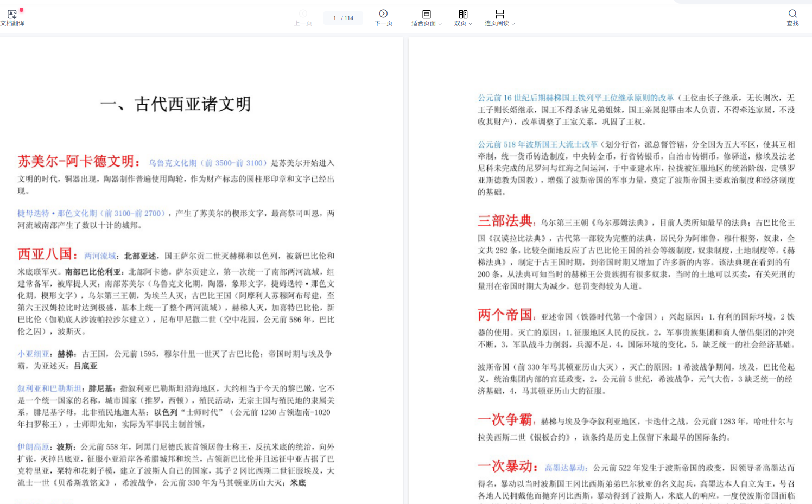The image size is (812, 504).
Task: Select the double-page view icon
Action: click(x=462, y=14)
